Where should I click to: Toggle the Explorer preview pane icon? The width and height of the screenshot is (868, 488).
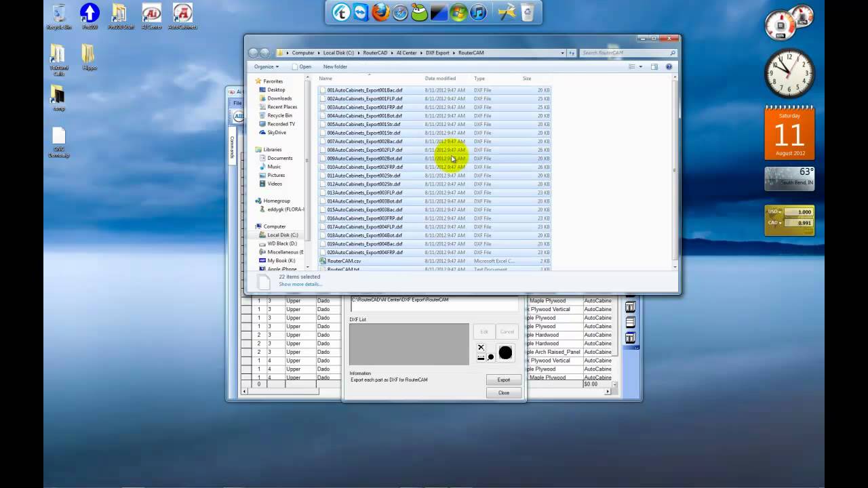(x=654, y=66)
